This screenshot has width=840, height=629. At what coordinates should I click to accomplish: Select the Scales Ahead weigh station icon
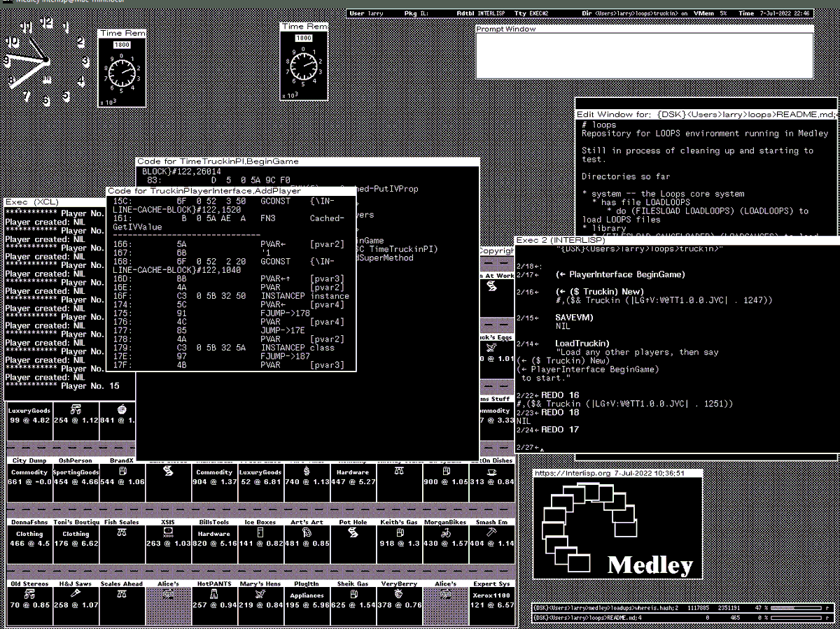[121, 594]
